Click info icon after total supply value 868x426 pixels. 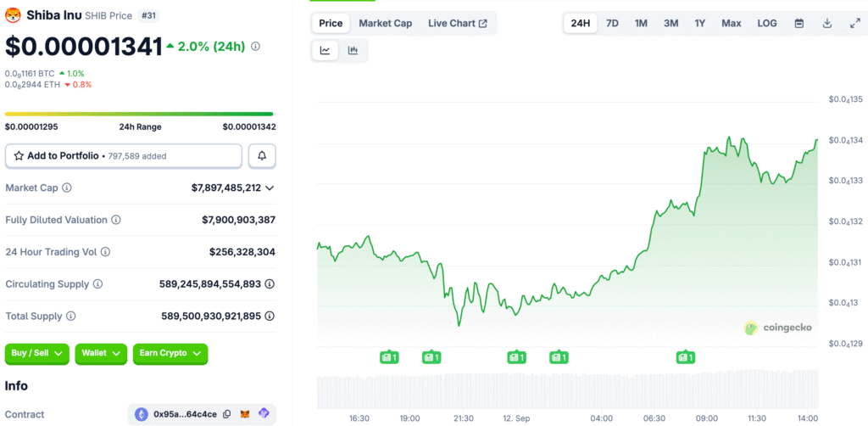tap(270, 317)
